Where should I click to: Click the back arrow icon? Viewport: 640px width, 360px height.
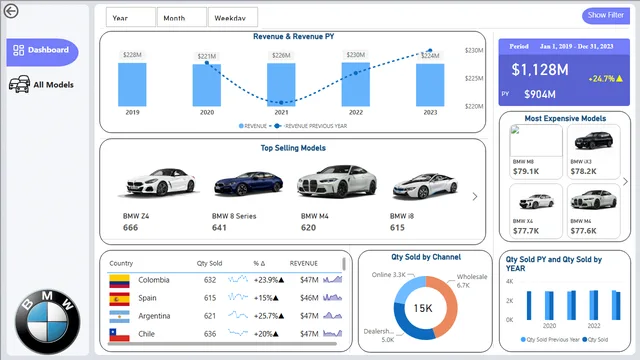(x=11, y=11)
